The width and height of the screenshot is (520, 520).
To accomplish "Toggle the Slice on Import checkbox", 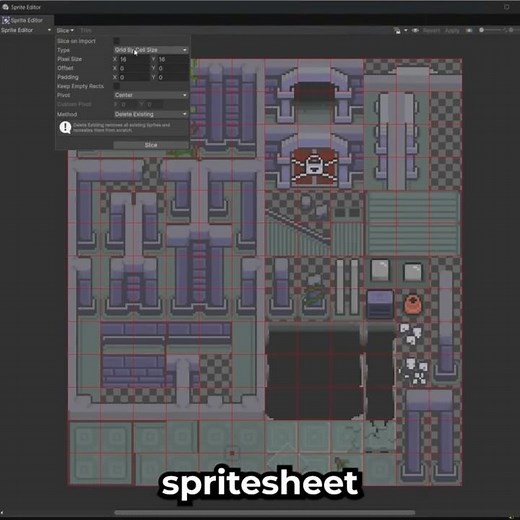I will pyautogui.click(x=116, y=41).
